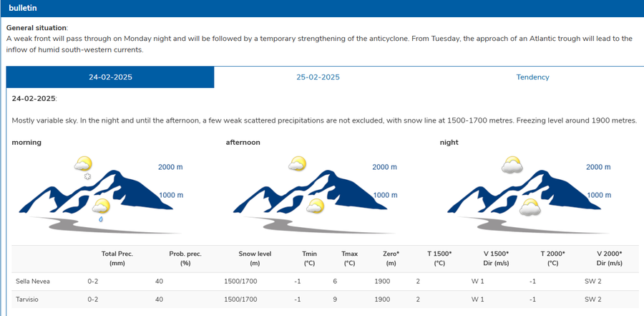Image resolution: width=644 pixels, height=316 pixels.
Task: Click the morning mountain illustration
Action: pyautogui.click(x=101, y=202)
